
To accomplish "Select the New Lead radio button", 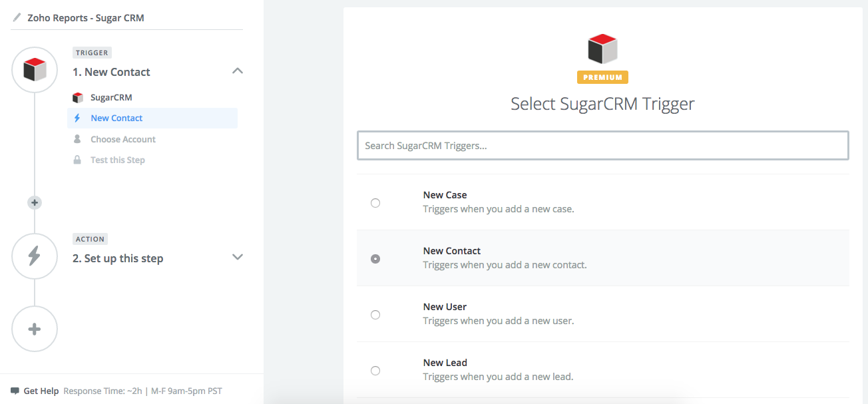I will pos(375,371).
